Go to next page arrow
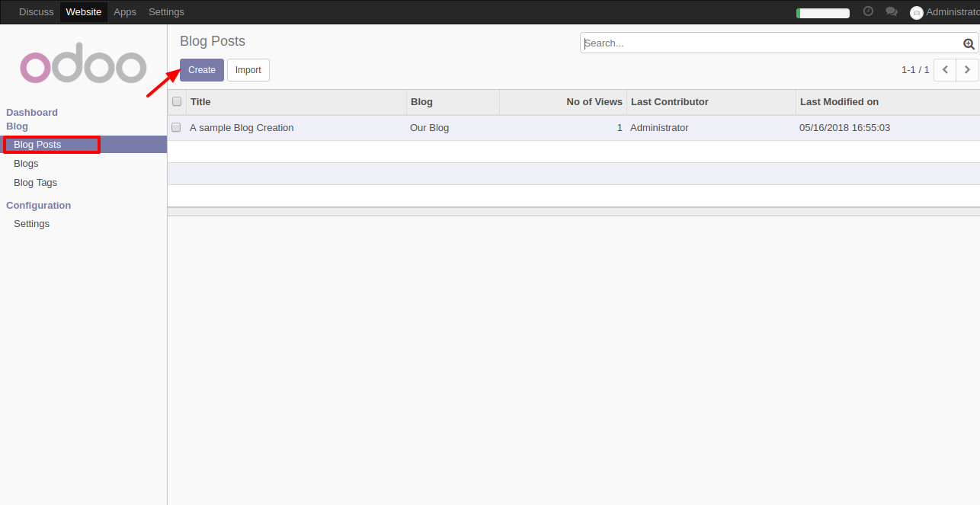The width and height of the screenshot is (980, 505). pos(968,69)
